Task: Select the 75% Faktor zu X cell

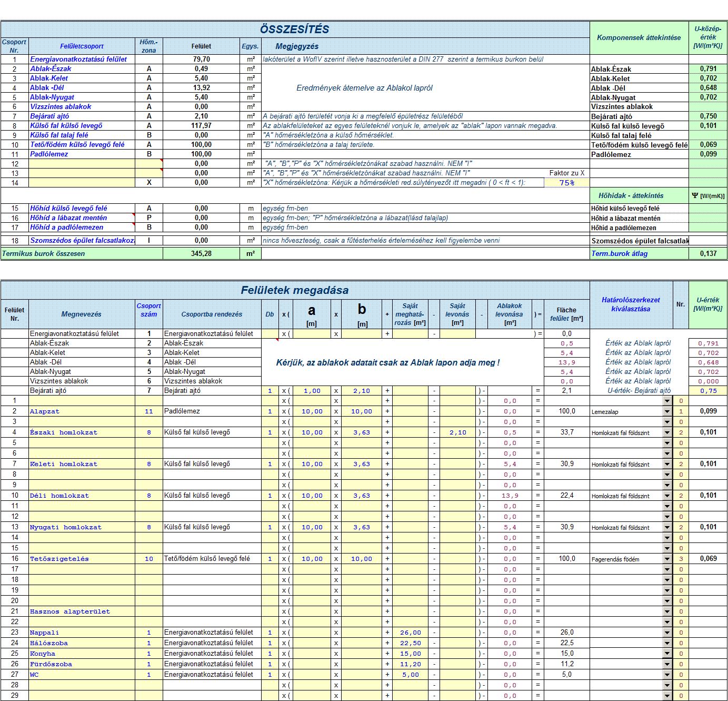Action: coord(566,183)
